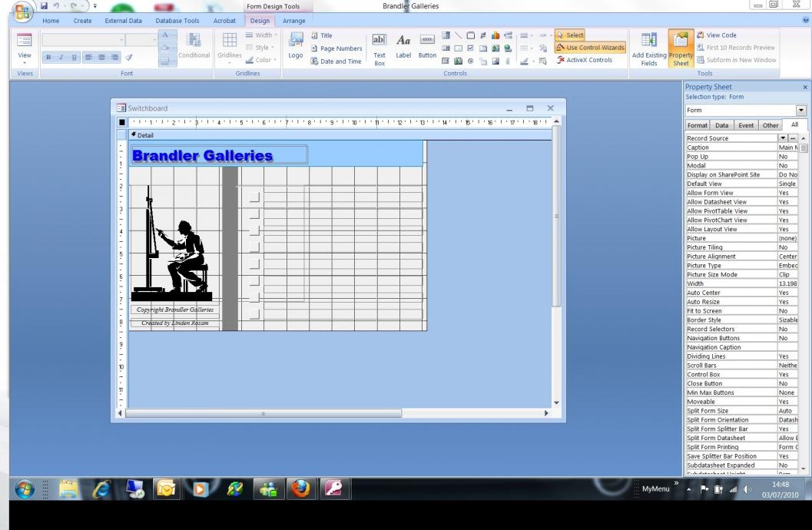
Task: Select the Option Button control tool
Action: click(x=471, y=61)
